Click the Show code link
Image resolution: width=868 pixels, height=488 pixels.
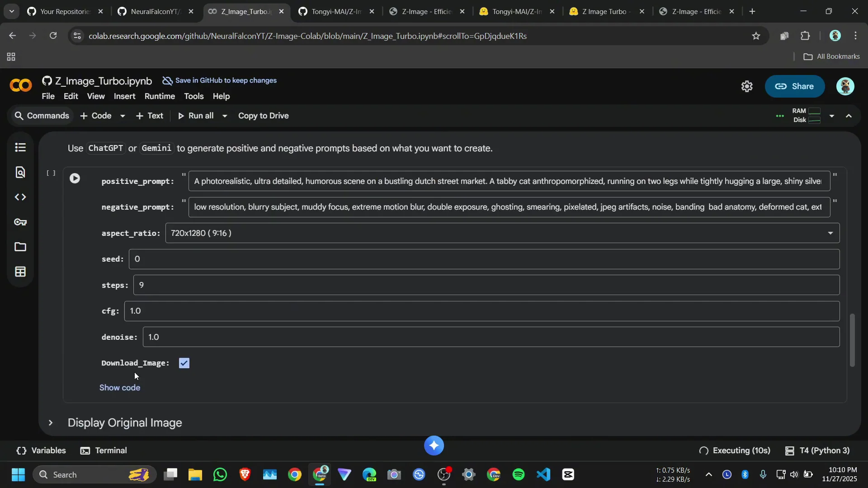(120, 387)
